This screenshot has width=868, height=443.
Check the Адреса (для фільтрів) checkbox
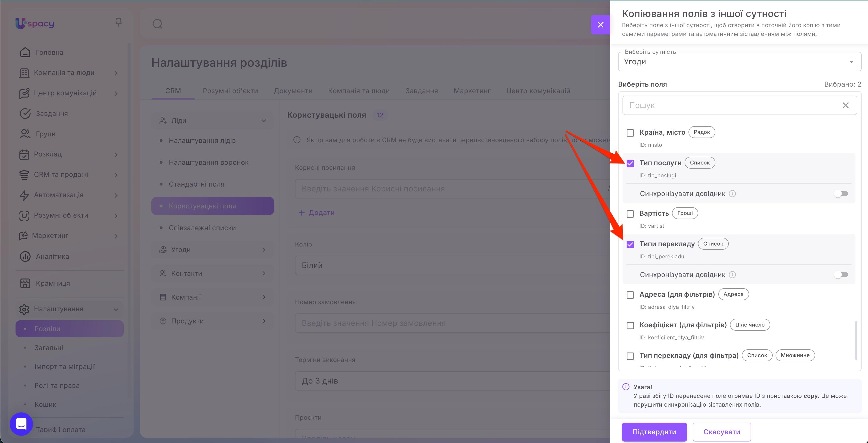(630, 295)
